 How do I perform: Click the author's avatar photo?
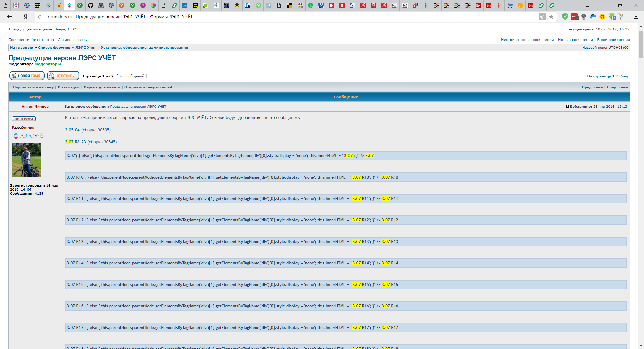(x=26, y=160)
